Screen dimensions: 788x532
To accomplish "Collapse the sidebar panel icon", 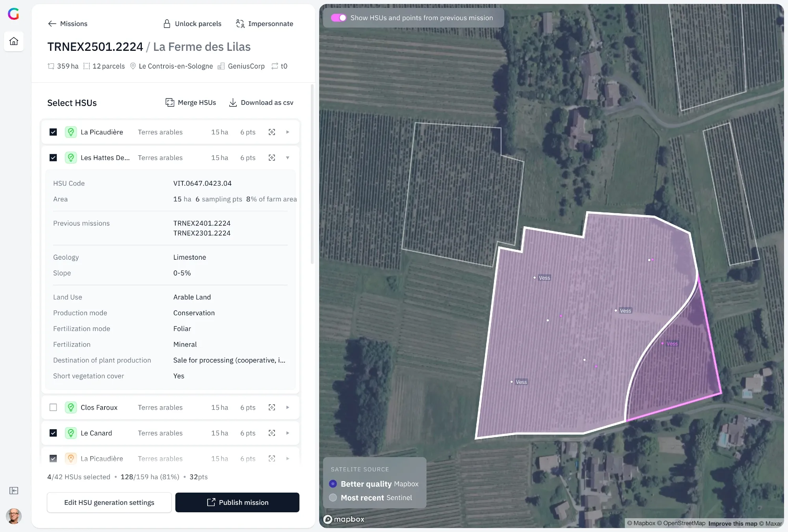I will [x=14, y=491].
